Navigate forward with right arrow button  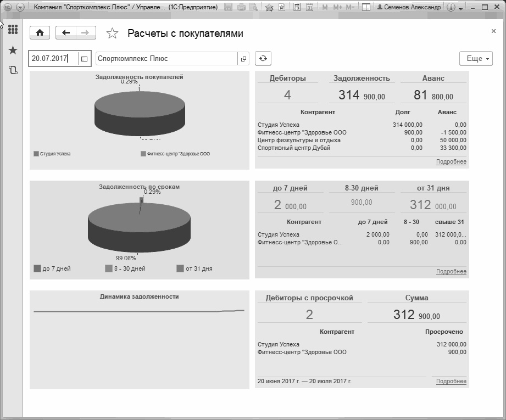86,32
